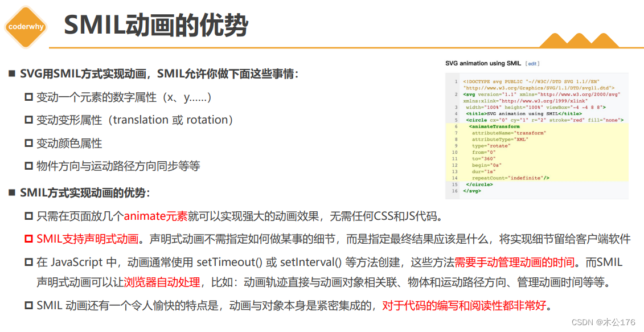Image resolution: width=644 pixels, height=332 pixels.
Task: Click the word "setTimeout()" in the JavaScript bullet
Action: 229,262
